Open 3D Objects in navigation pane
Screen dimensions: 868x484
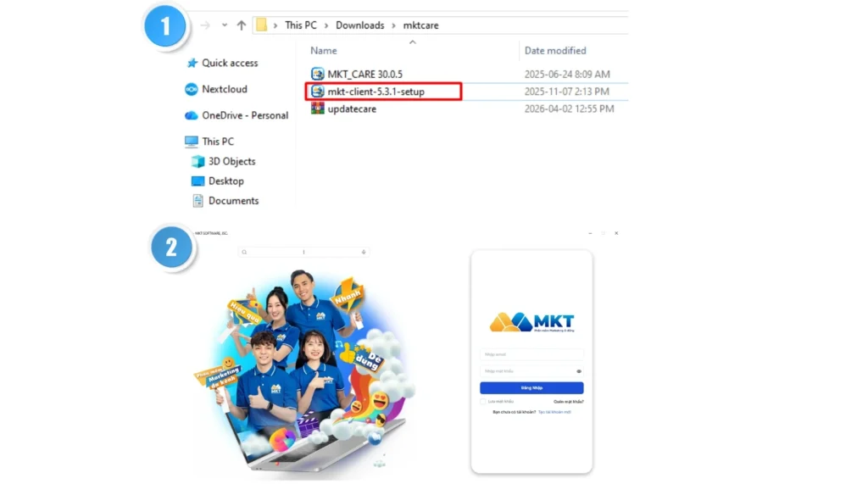[232, 161]
